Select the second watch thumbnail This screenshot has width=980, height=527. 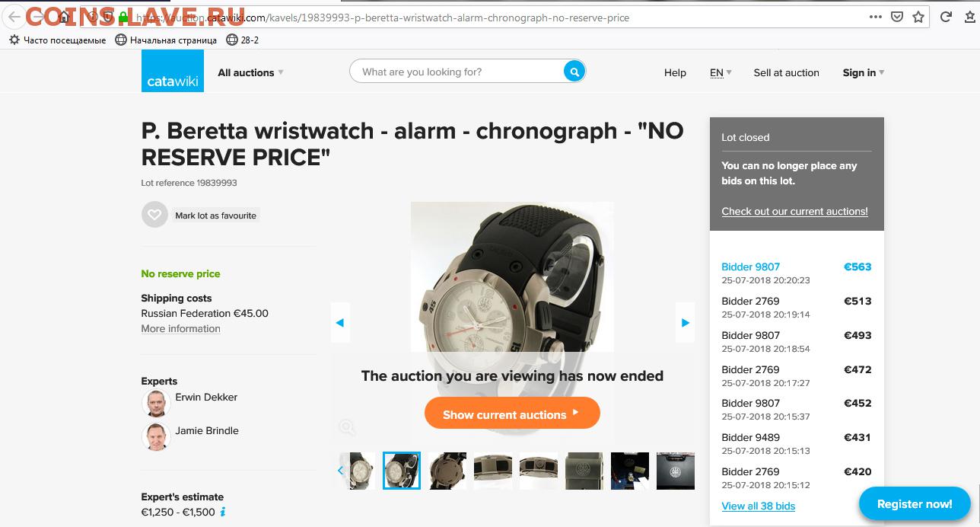(x=401, y=471)
